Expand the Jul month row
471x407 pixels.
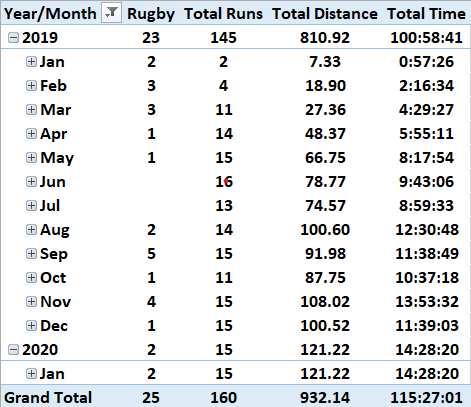coord(31,206)
